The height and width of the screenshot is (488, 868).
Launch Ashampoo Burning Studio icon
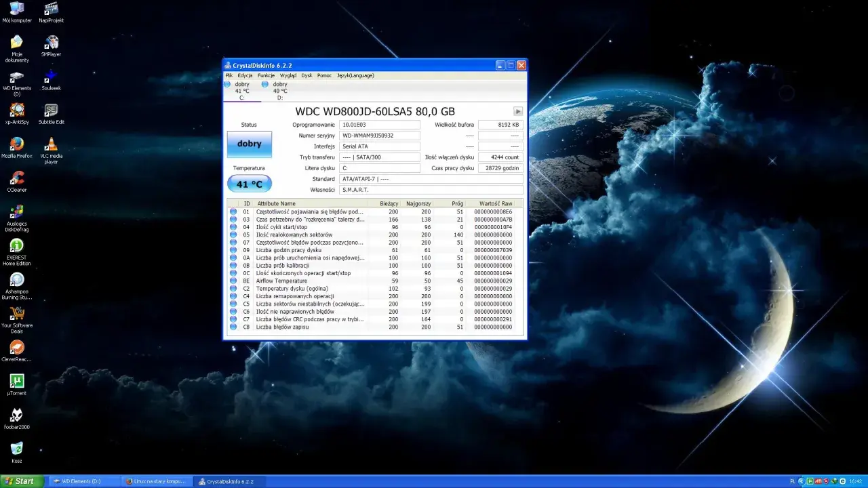click(17, 286)
